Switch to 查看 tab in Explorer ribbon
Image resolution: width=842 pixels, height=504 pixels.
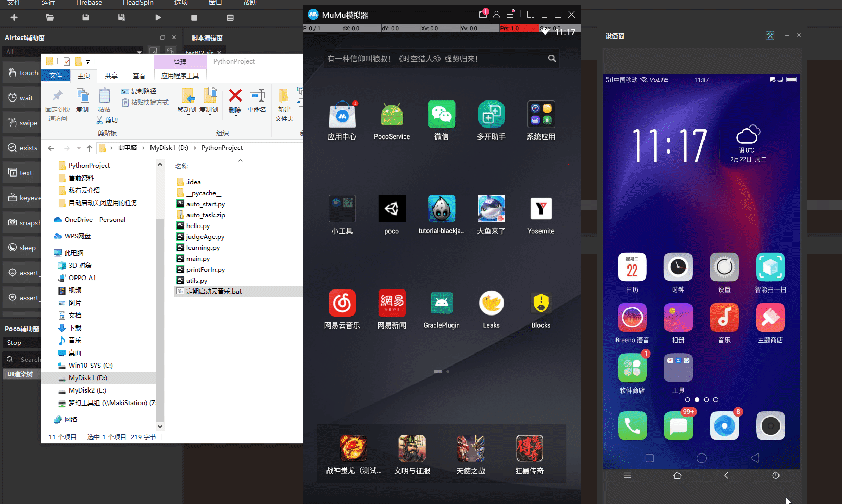click(x=139, y=75)
